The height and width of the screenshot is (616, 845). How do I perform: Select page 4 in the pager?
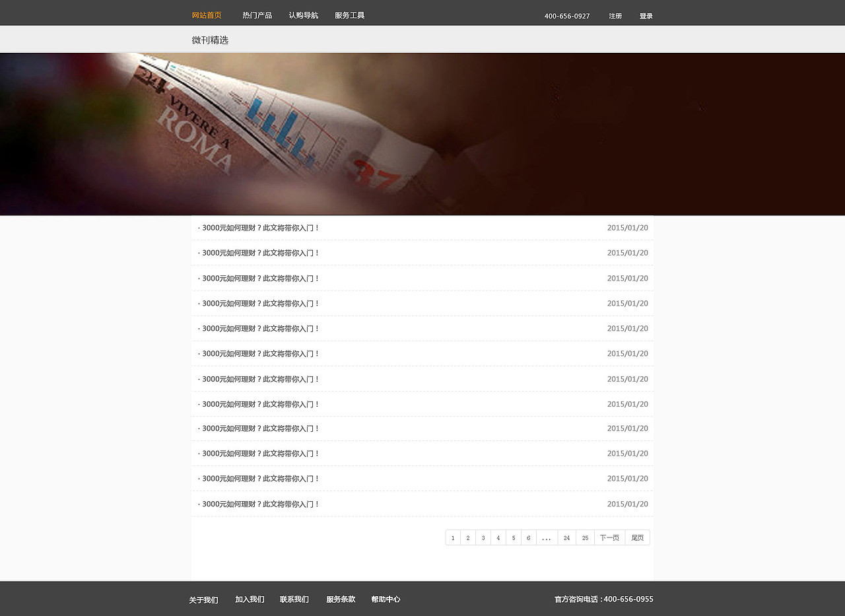(498, 537)
